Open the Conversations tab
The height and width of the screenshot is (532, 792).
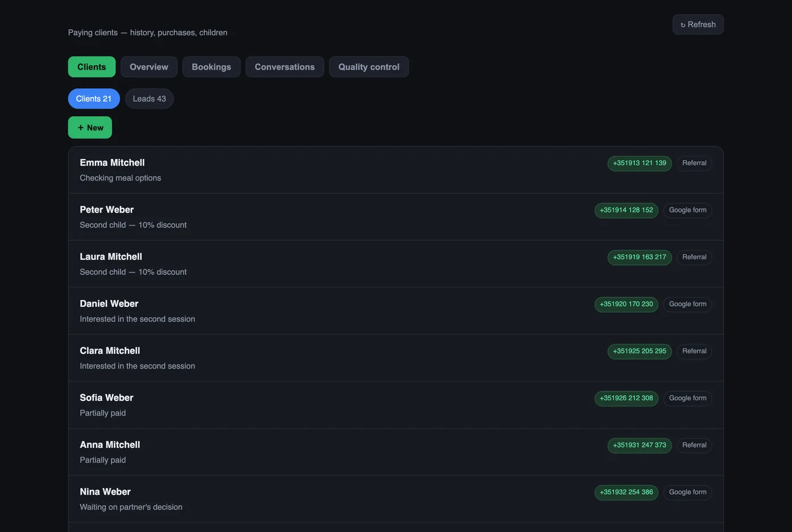point(285,67)
